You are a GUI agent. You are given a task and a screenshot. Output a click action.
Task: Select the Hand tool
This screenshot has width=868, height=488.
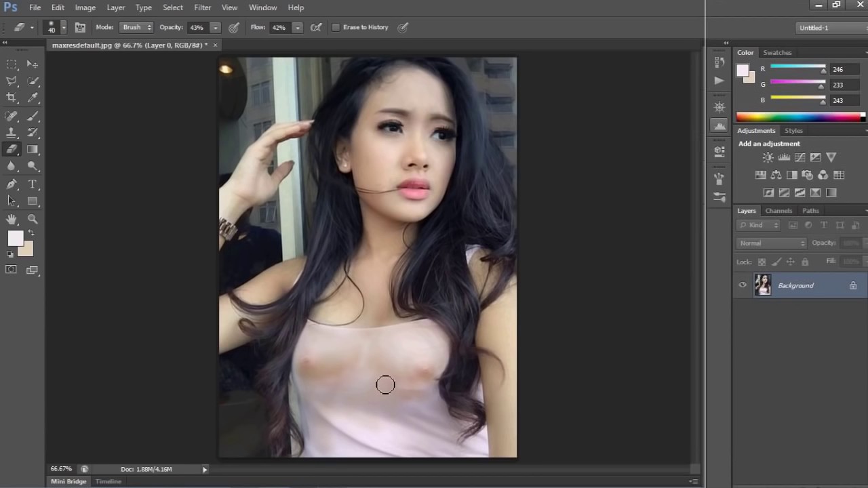coord(12,219)
